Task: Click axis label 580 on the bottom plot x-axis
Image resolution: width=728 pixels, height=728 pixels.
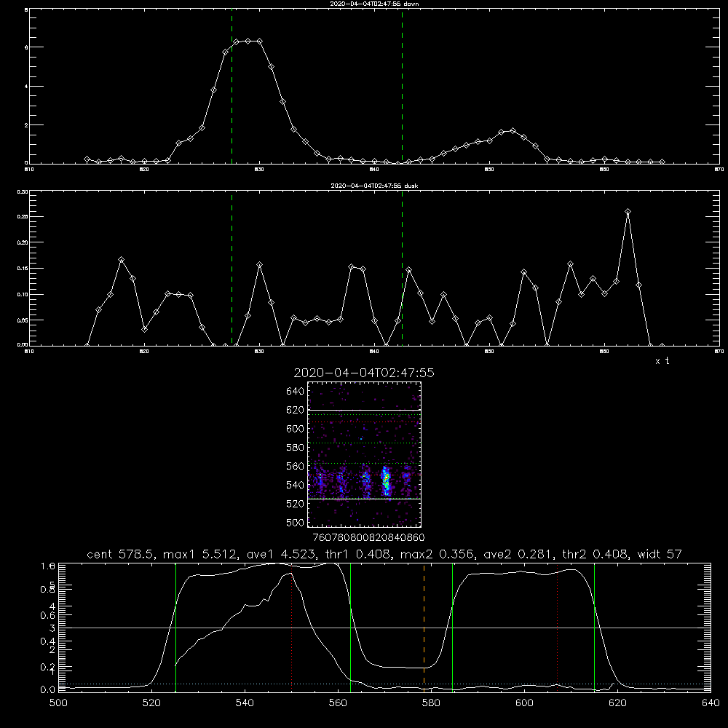Action: 431,703
